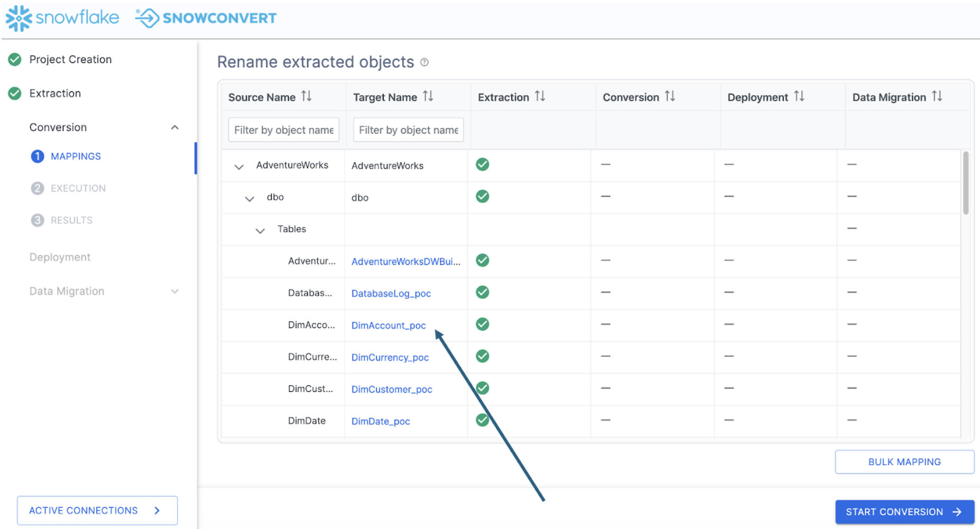Sort the Extraction column
The image size is (980, 529).
coord(540,96)
